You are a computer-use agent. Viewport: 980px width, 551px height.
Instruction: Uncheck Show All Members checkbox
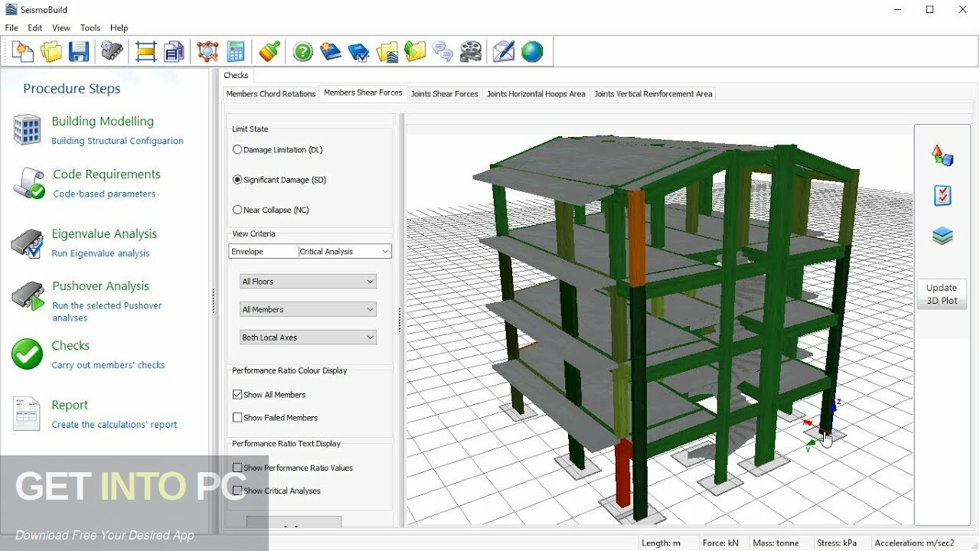(x=237, y=395)
